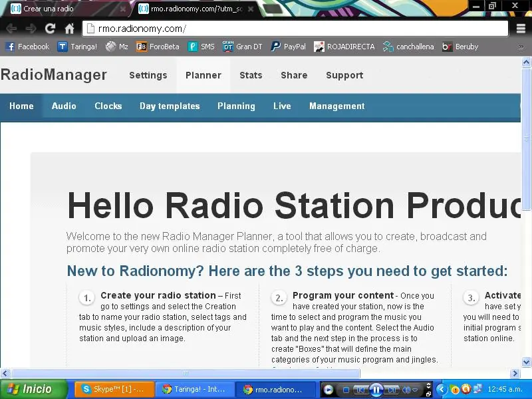This screenshot has height=399, width=532.
Task: Skip to previous track in media toolbar
Action: click(361, 390)
